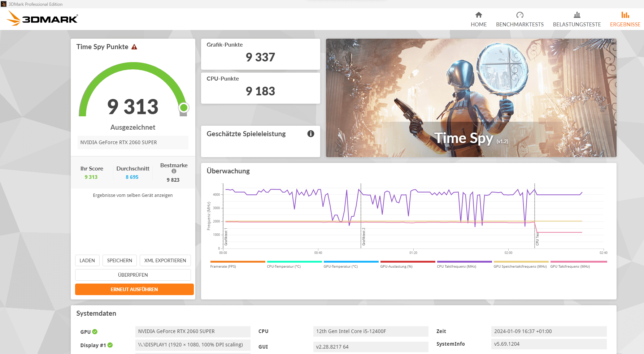
Task: Open 'Ergebnisse vom selben Gerät anzeigen' link
Action: pyautogui.click(x=133, y=195)
